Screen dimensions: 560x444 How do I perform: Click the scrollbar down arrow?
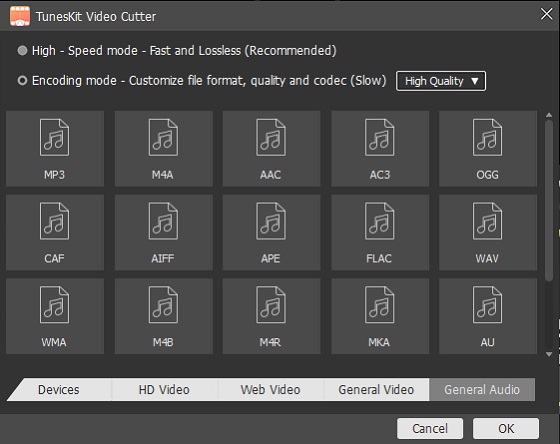pos(549,354)
